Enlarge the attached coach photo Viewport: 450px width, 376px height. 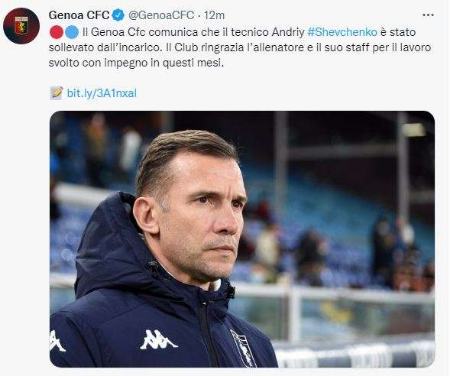click(242, 239)
